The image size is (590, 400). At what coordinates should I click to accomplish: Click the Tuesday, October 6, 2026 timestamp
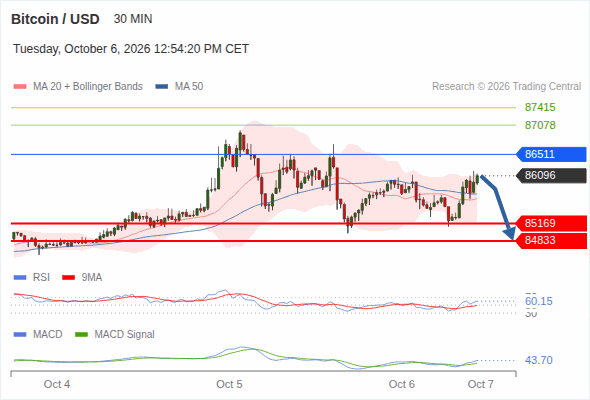tap(131, 49)
